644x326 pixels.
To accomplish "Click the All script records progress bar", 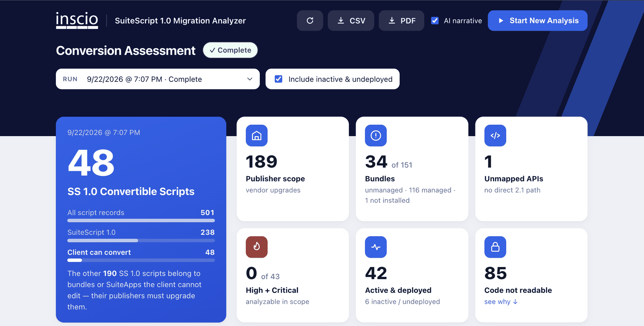I will tap(141, 221).
